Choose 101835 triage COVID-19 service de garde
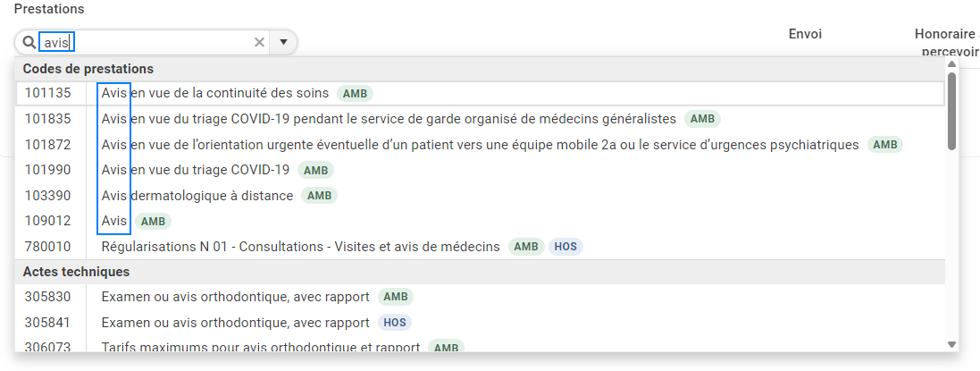The height and width of the screenshot is (371, 980). [x=480, y=119]
